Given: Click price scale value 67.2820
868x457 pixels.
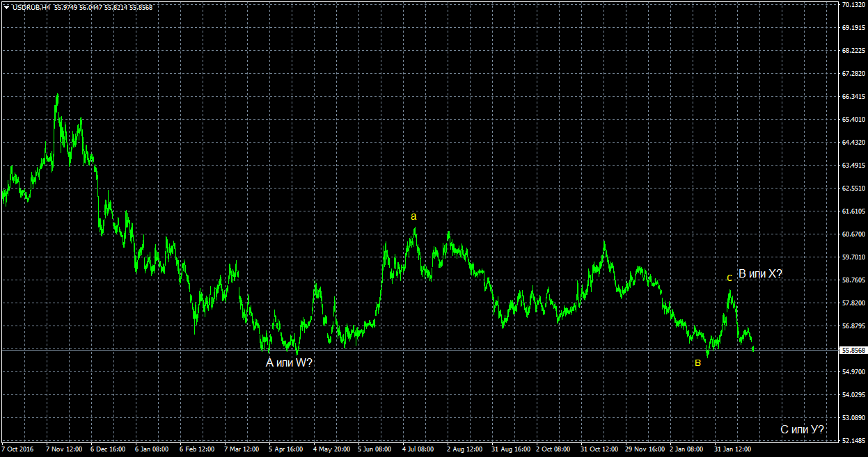Looking at the screenshot, I should (x=852, y=74).
